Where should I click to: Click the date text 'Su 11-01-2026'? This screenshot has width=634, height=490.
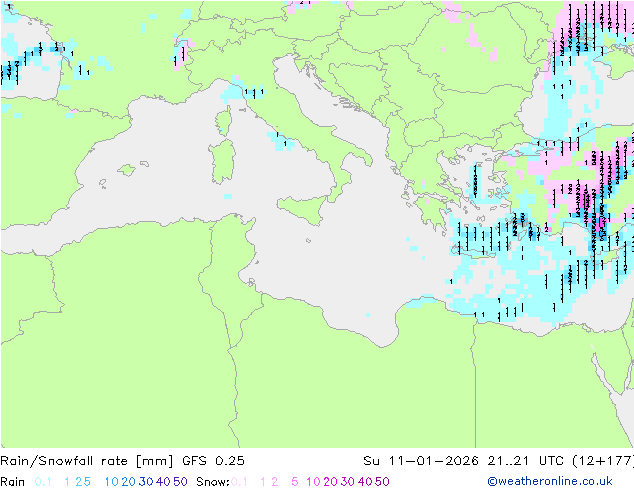pos(421,461)
